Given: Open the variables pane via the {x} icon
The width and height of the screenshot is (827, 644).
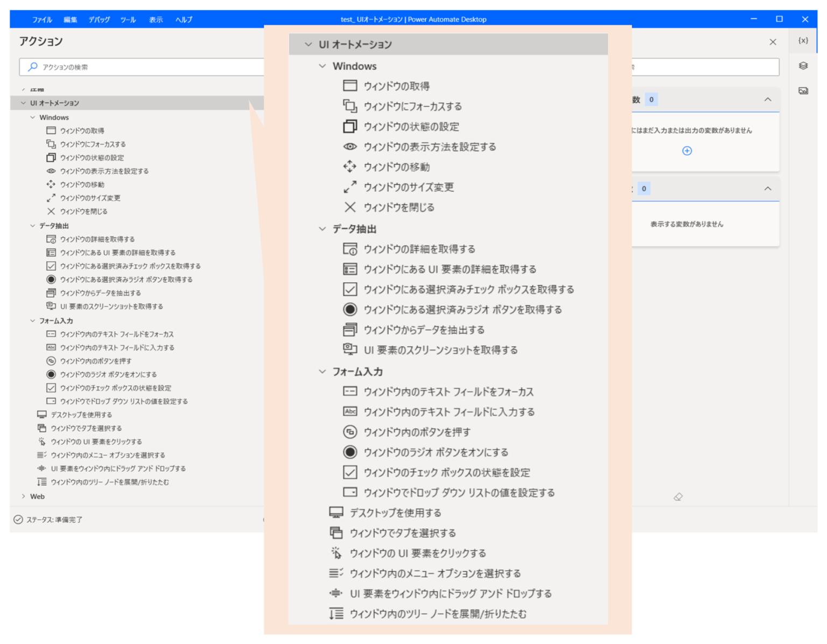Looking at the screenshot, I should [x=803, y=40].
